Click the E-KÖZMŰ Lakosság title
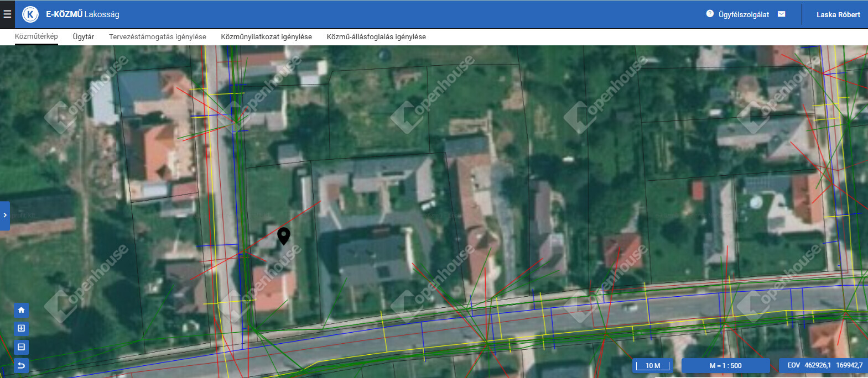Viewport: 868px width, 378px height. coord(82,14)
